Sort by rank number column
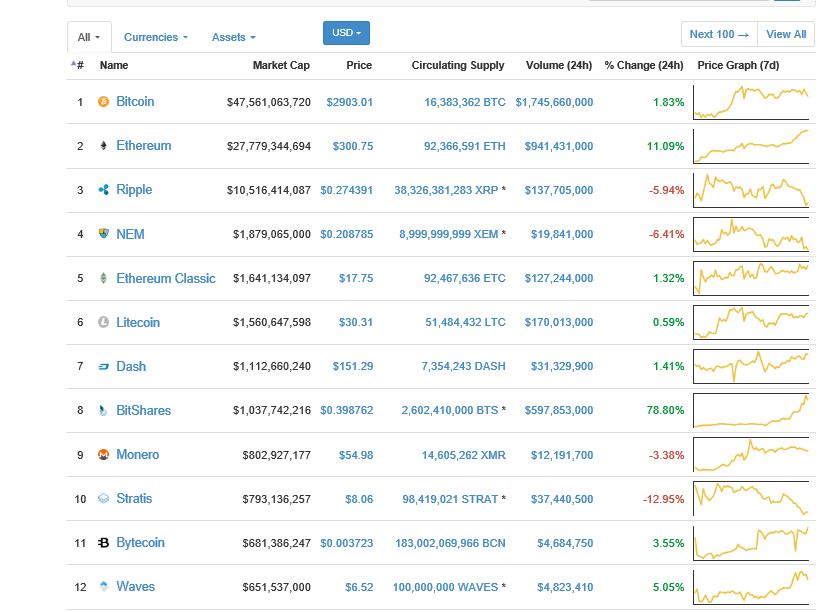This screenshot has height=612, width=831. pyautogui.click(x=80, y=65)
